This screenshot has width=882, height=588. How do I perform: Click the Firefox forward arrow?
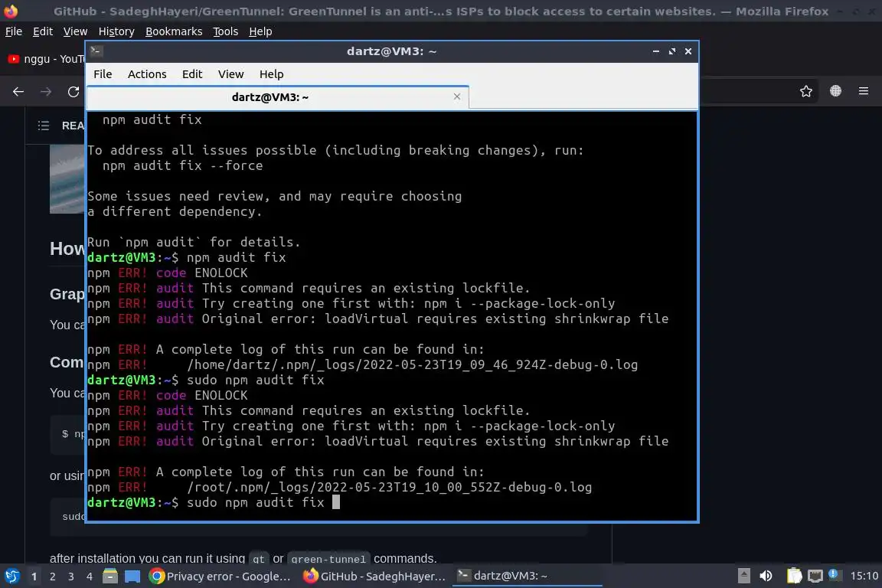46,92
